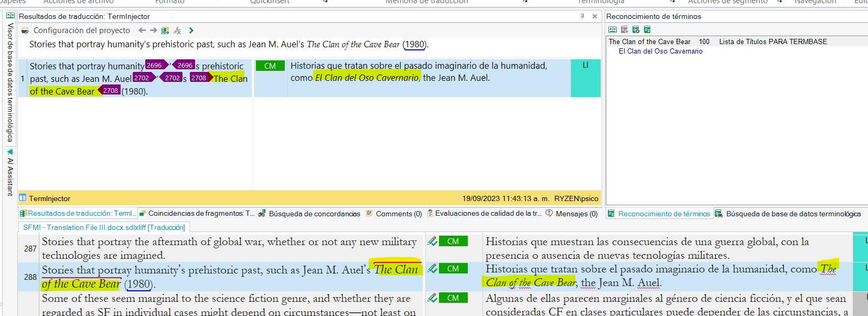This screenshot has height=316, width=868.
Task: Select segment number 288
Action: coord(30,277)
